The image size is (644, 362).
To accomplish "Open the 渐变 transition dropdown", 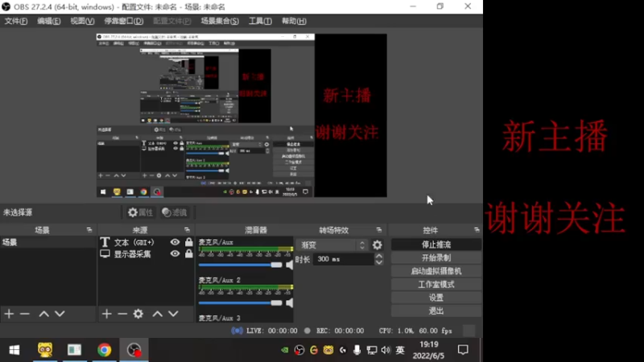I will [332, 245].
